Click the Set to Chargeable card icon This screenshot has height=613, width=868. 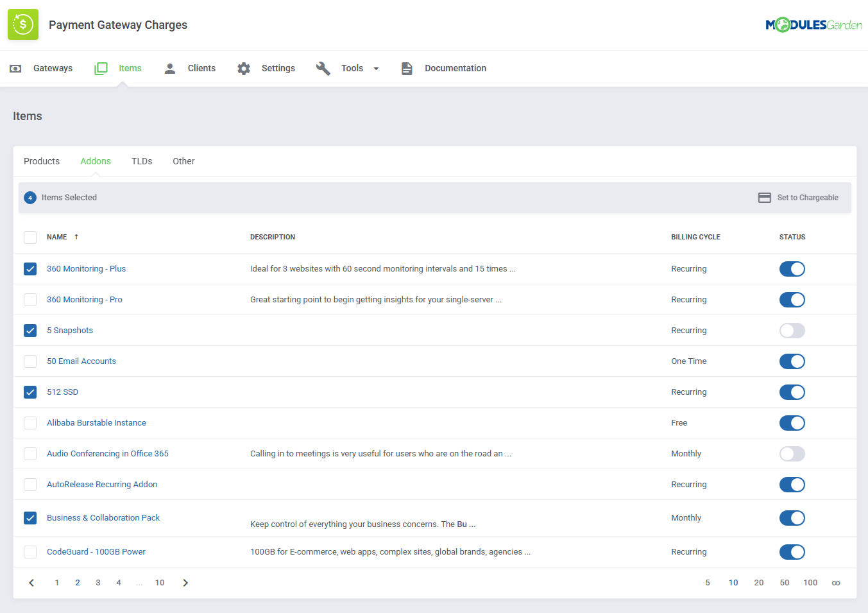[764, 198]
